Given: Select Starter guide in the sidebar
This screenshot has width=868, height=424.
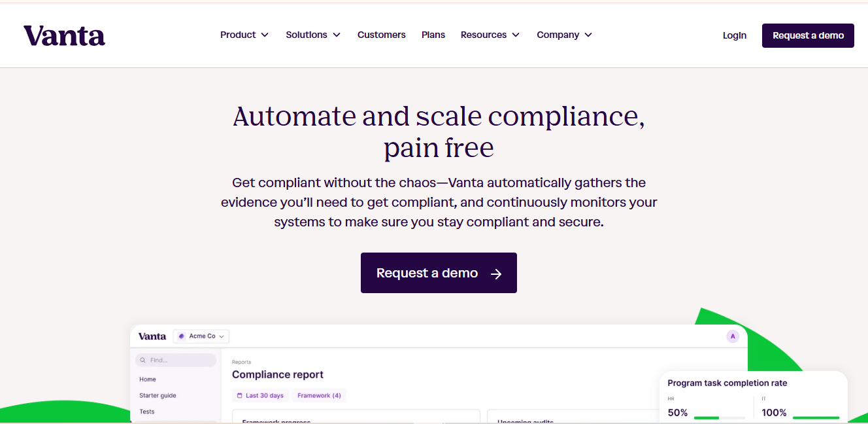Looking at the screenshot, I should tap(158, 395).
